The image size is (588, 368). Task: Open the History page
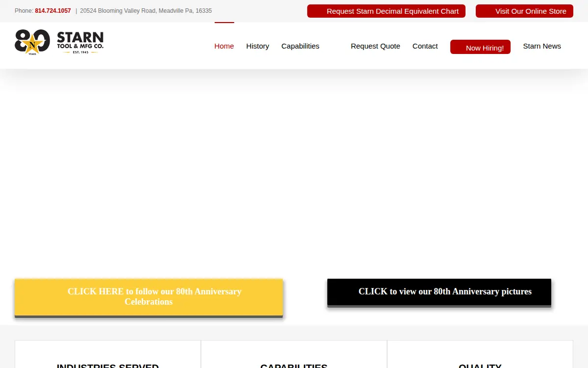tap(258, 46)
